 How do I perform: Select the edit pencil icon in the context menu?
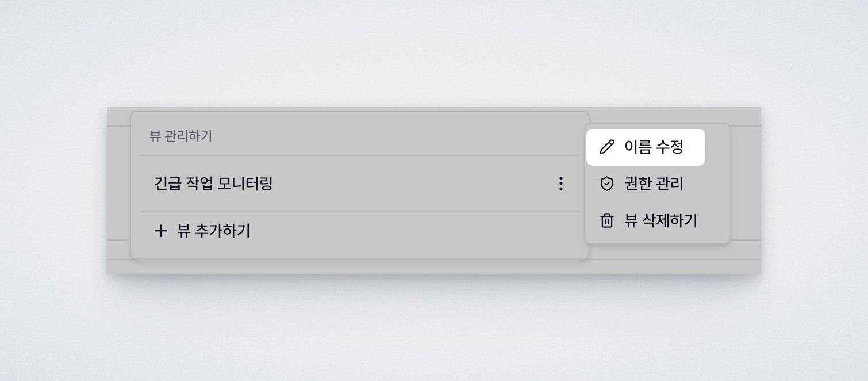coord(606,147)
